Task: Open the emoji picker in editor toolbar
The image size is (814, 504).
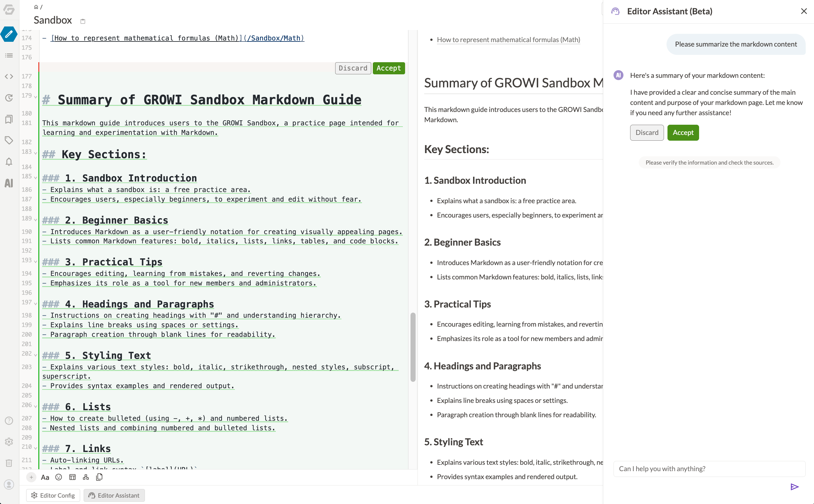Action: point(59,477)
